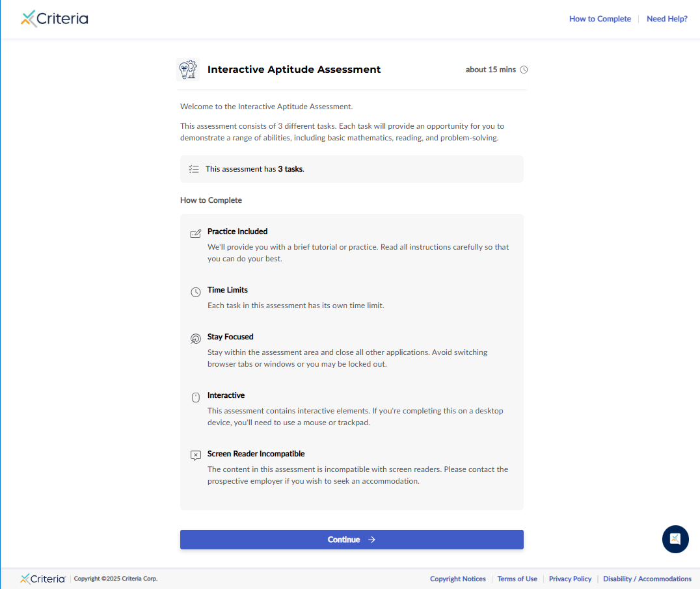Viewport: 700px width, 589px height.
Task: Open the Terms of Use footer link
Action: [x=517, y=579]
